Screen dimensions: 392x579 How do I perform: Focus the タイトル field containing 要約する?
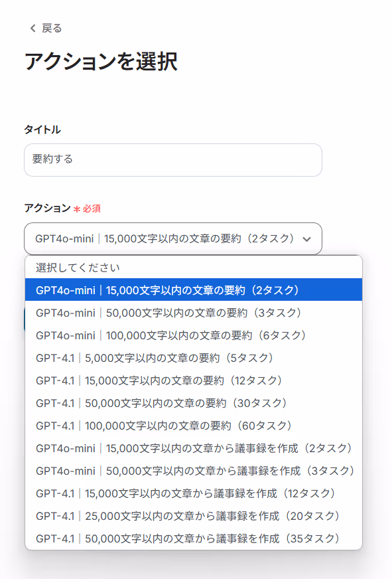click(173, 160)
